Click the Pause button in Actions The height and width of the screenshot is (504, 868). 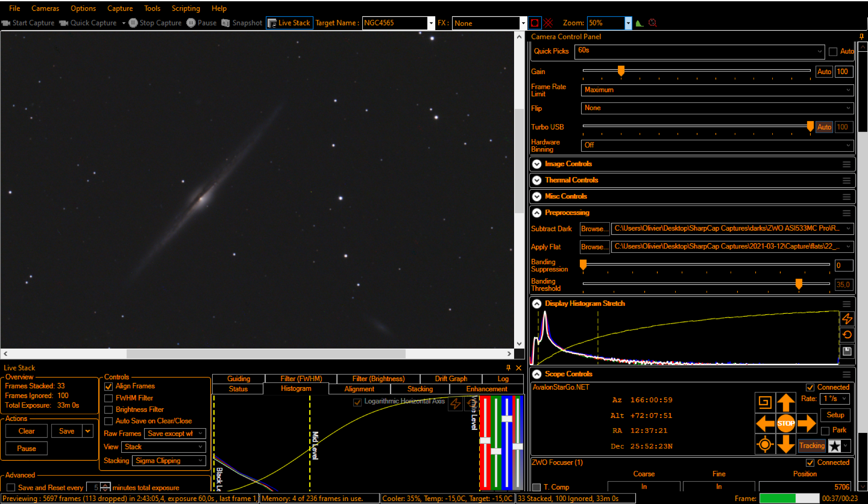click(x=26, y=449)
